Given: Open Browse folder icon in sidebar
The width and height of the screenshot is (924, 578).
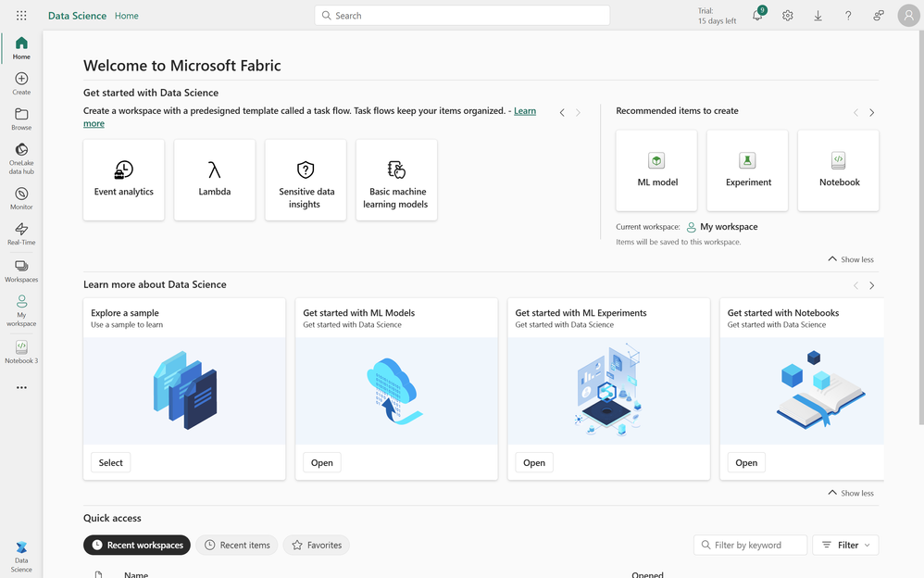Looking at the screenshot, I should tap(21, 119).
